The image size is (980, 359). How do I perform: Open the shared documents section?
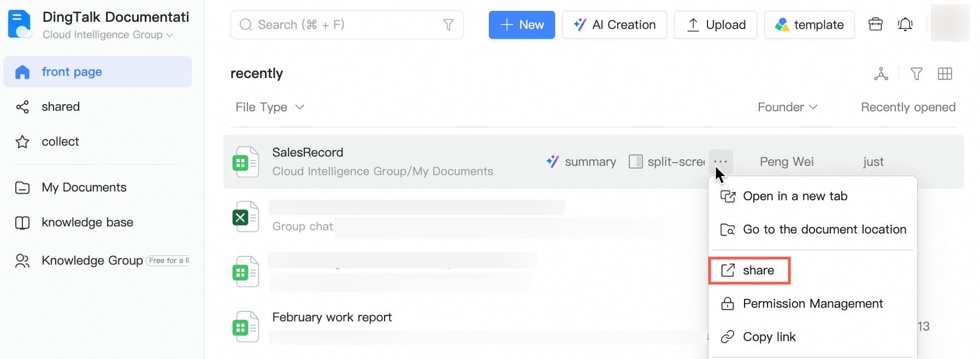[60, 107]
